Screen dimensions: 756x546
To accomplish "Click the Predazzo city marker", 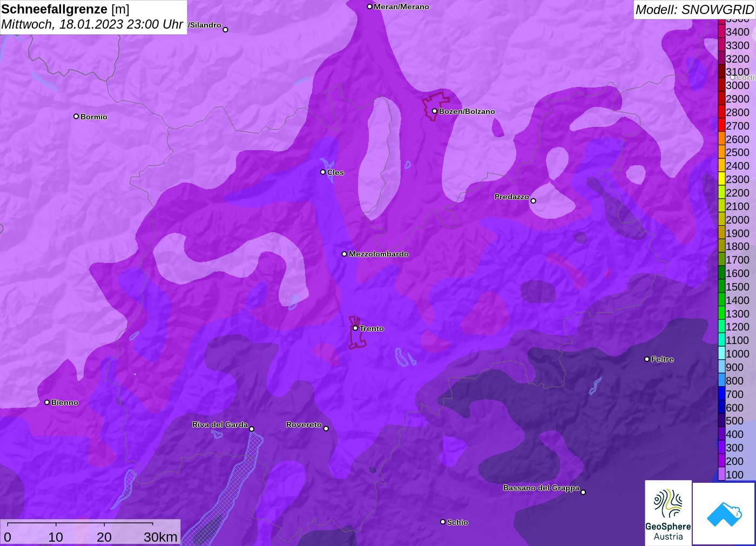I will pos(534,201).
